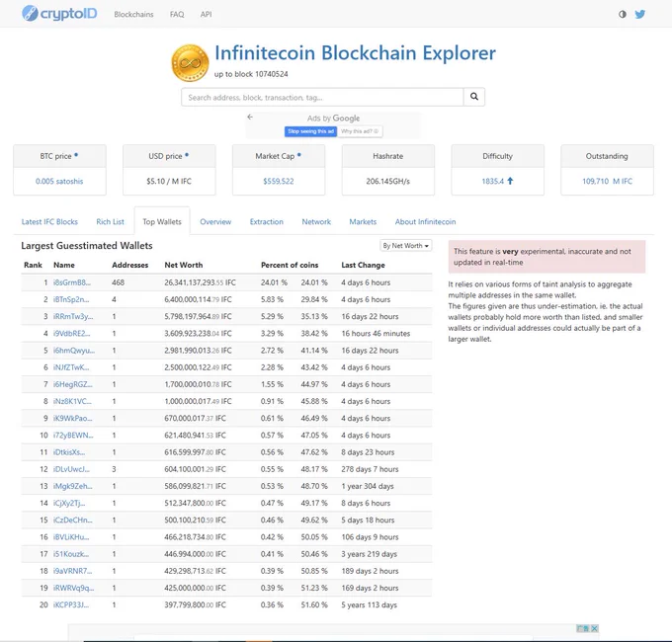Viewport: 672px width, 642px height.
Task: Switch to the Overview tab
Action: 215,221
